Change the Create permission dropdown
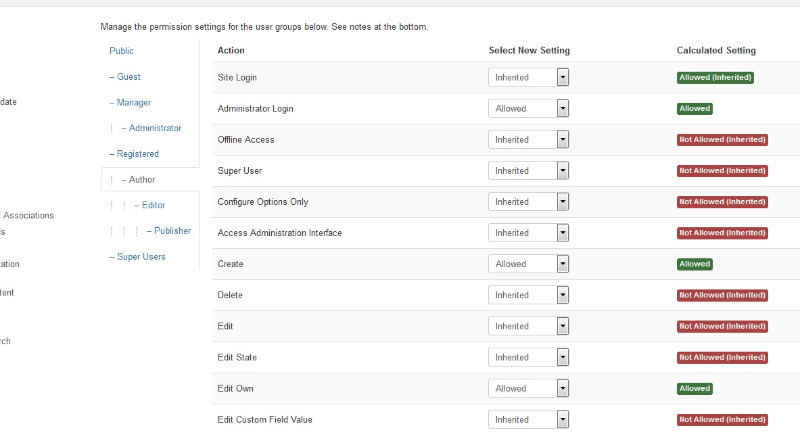The image size is (800, 442). pos(528,264)
